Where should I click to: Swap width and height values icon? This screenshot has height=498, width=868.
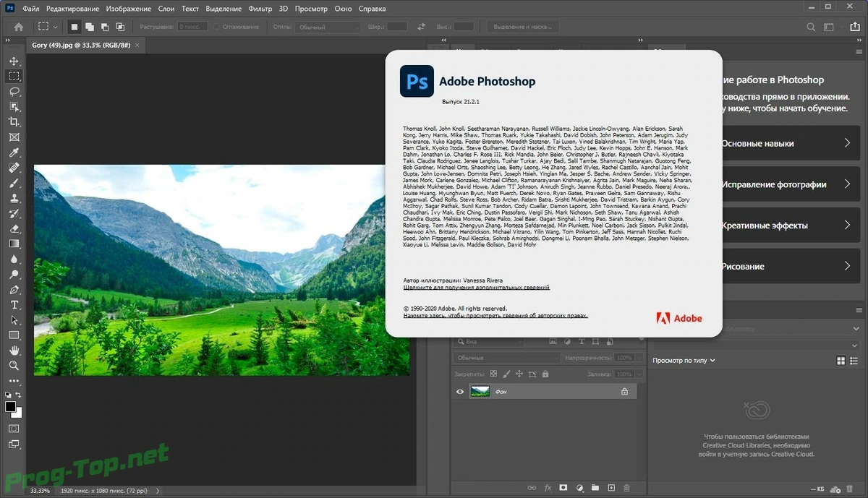[422, 27]
